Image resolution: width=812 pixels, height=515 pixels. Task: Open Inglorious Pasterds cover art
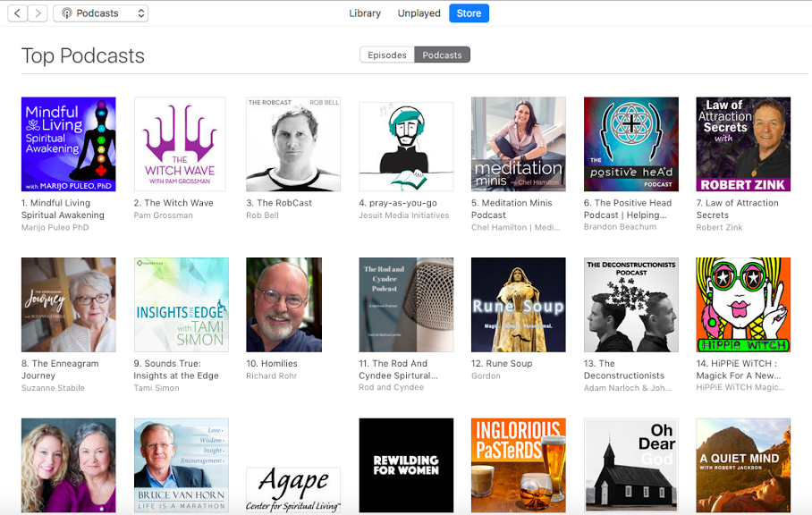point(519,465)
